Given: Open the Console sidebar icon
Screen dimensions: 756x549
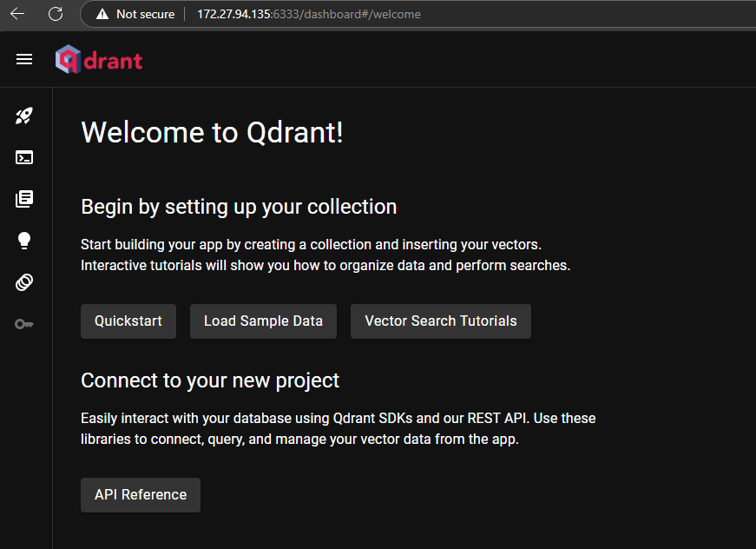Looking at the screenshot, I should click(24, 157).
